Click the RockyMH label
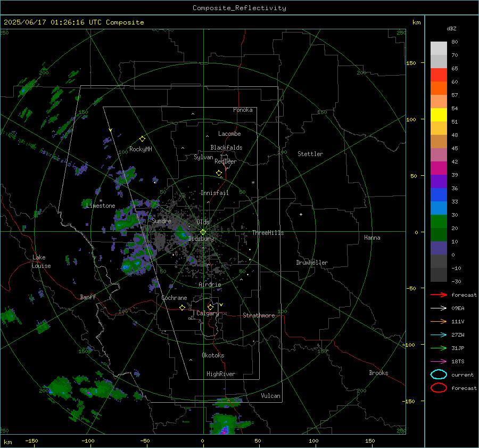 141,149
